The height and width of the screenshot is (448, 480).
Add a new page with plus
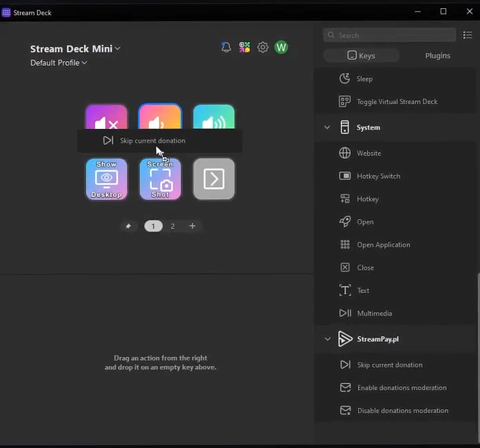192,226
